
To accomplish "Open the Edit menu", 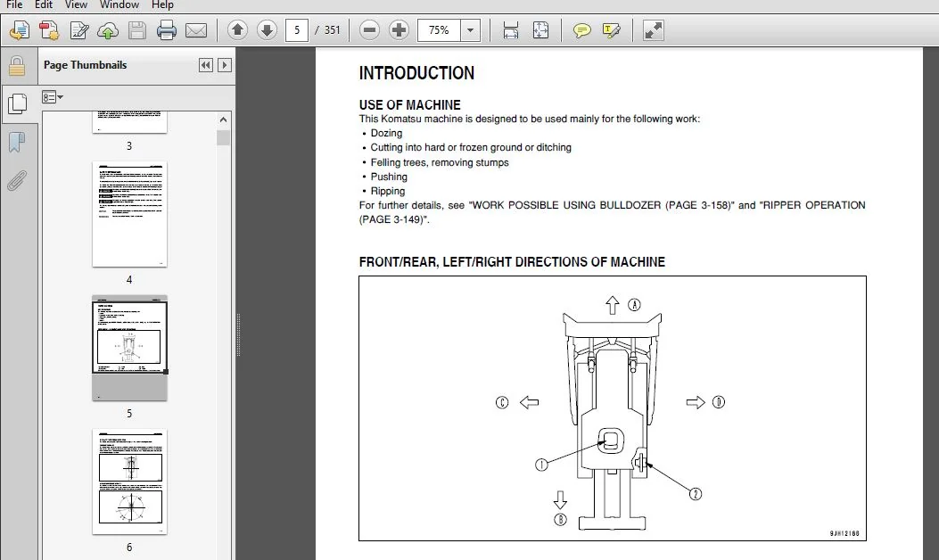I will [x=43, y=4].
